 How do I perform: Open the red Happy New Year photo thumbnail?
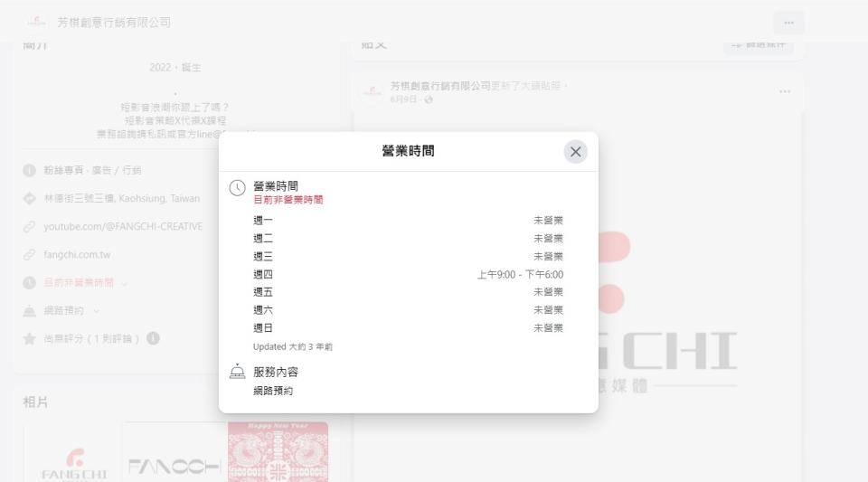click(278, 451)
